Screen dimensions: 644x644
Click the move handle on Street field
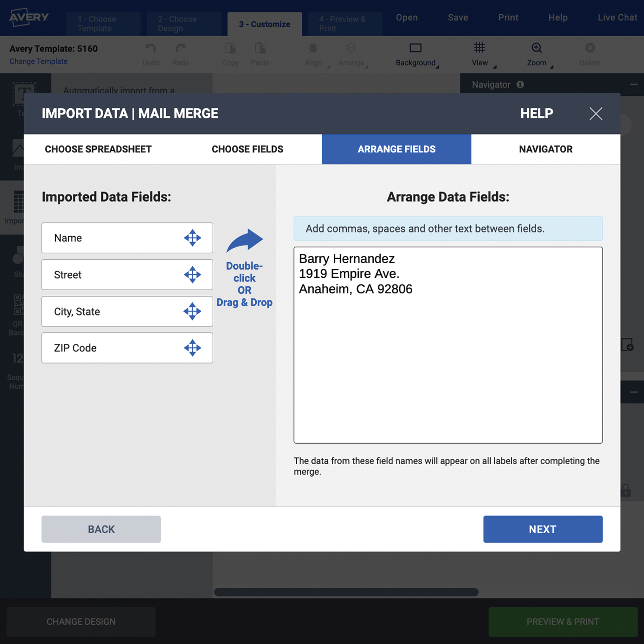tap(193, 275)
